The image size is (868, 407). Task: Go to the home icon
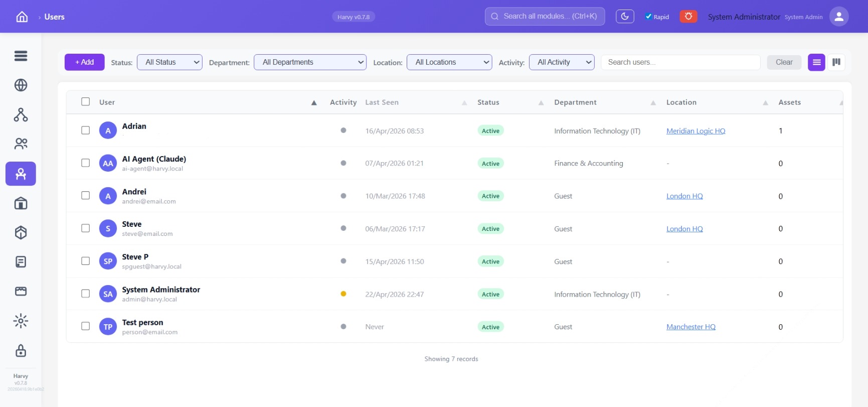click(x=22, y=17)
